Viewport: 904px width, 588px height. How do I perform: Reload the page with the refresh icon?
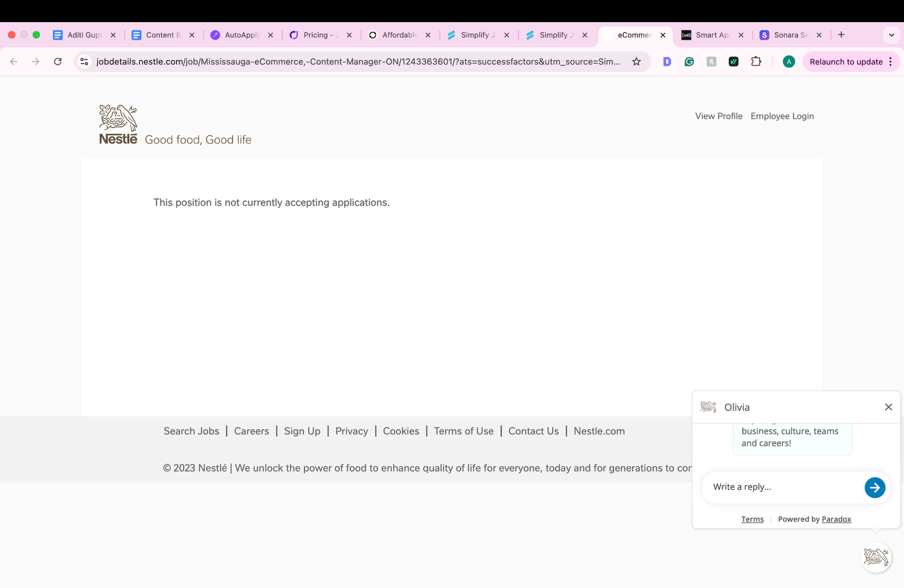click(58, 61)
